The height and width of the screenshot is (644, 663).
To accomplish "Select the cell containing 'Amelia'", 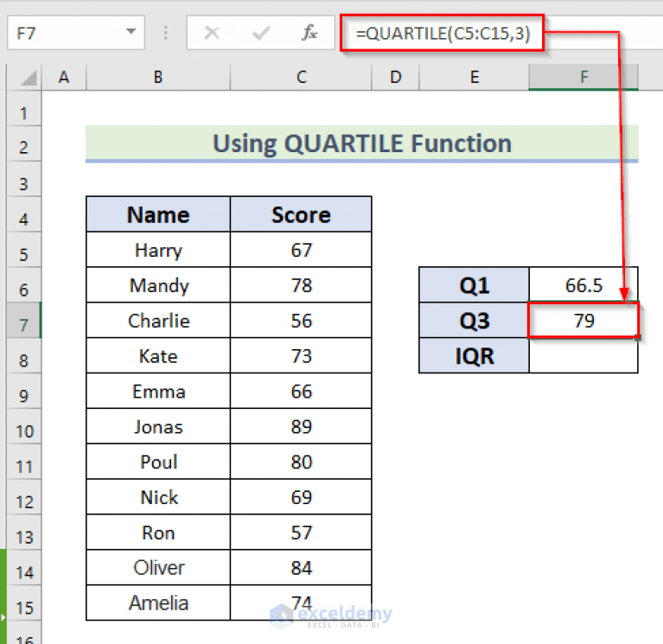I will pyautogui.click(x=158, y=603).
